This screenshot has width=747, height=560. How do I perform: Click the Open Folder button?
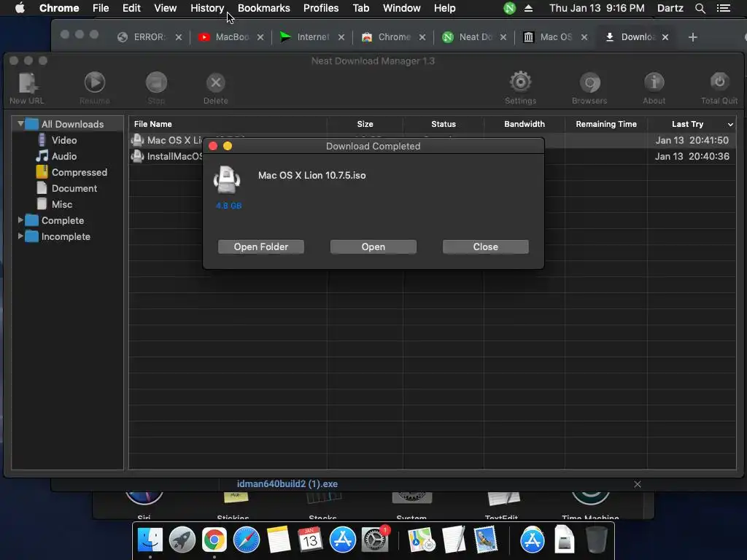point(261,246)
